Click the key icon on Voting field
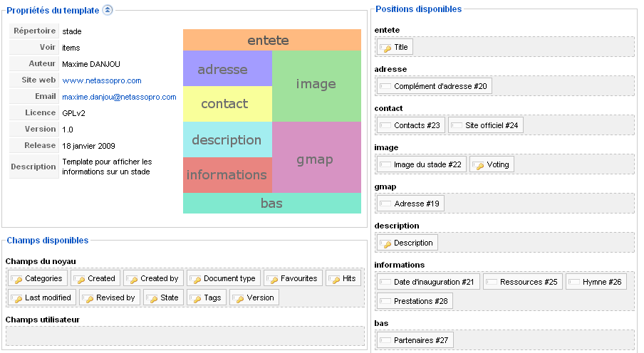644x353 pixels. tap(478, 165)
